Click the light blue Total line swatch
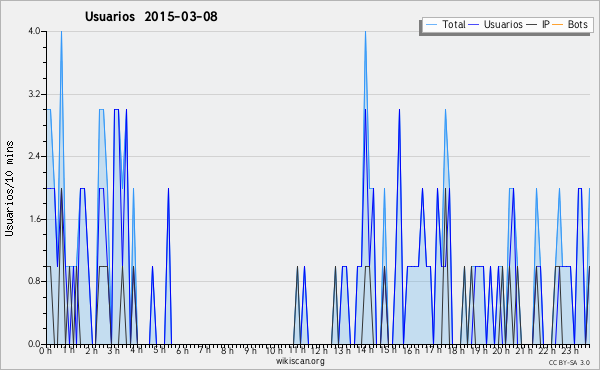Image resolution: width=600 pixels, height=370 pixels. coord(431,25)
